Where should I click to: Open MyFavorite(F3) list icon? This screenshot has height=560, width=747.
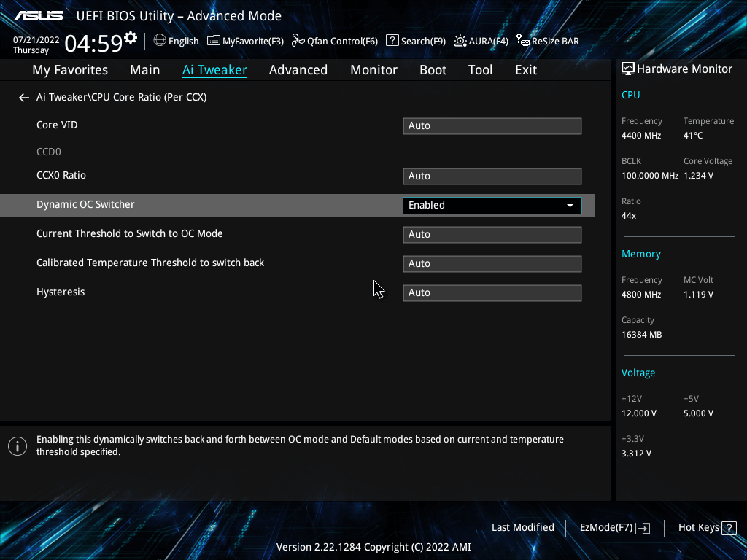[x=214, y=41]
